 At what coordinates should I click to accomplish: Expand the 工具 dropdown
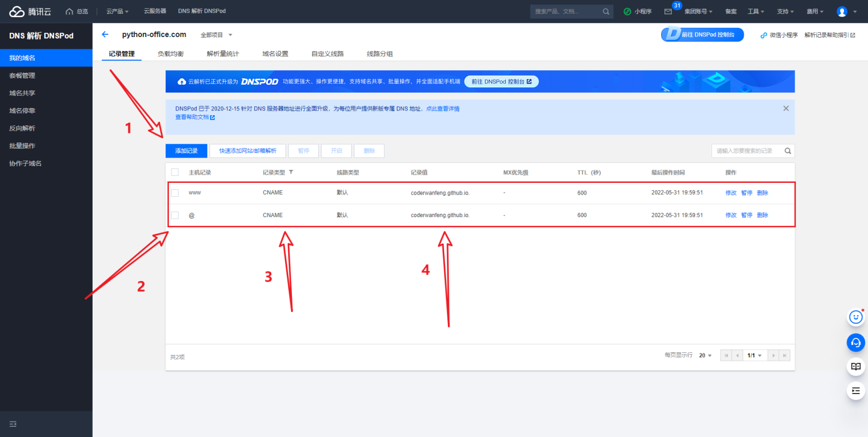click(755, 11)
